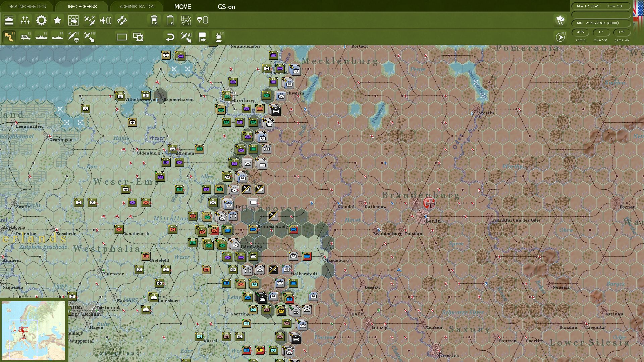Viewport: 644px width, 362px height.
Task: Click the Rathenow town label
Action: point(375,207)
